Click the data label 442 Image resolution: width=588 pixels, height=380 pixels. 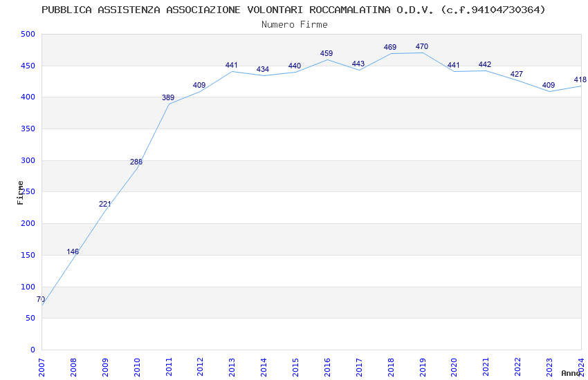485,64
